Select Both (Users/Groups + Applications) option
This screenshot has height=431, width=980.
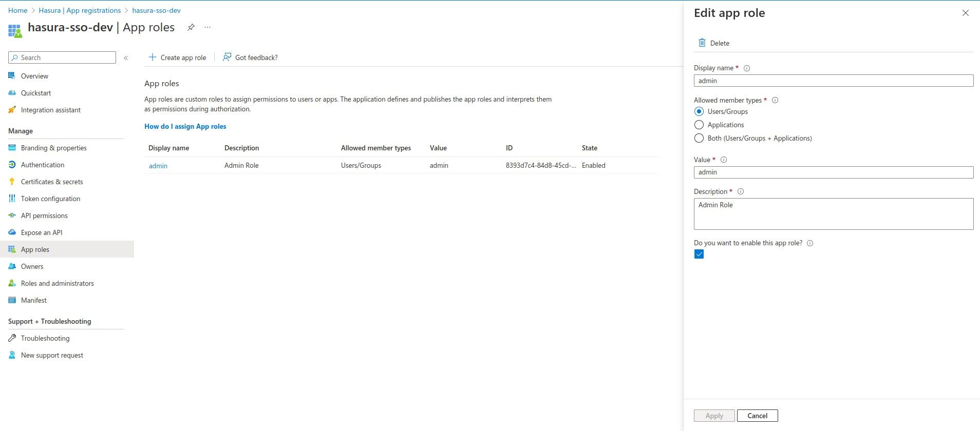(699, 138)
